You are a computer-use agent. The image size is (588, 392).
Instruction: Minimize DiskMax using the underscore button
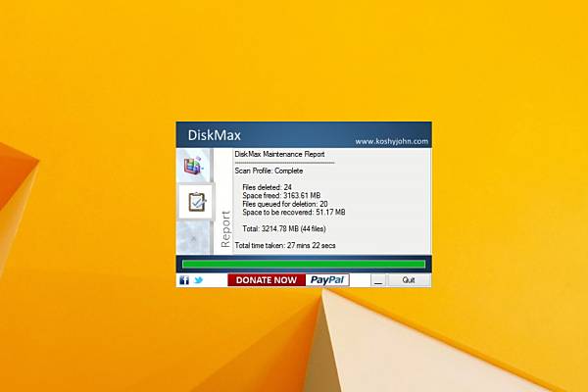[378, 280]
